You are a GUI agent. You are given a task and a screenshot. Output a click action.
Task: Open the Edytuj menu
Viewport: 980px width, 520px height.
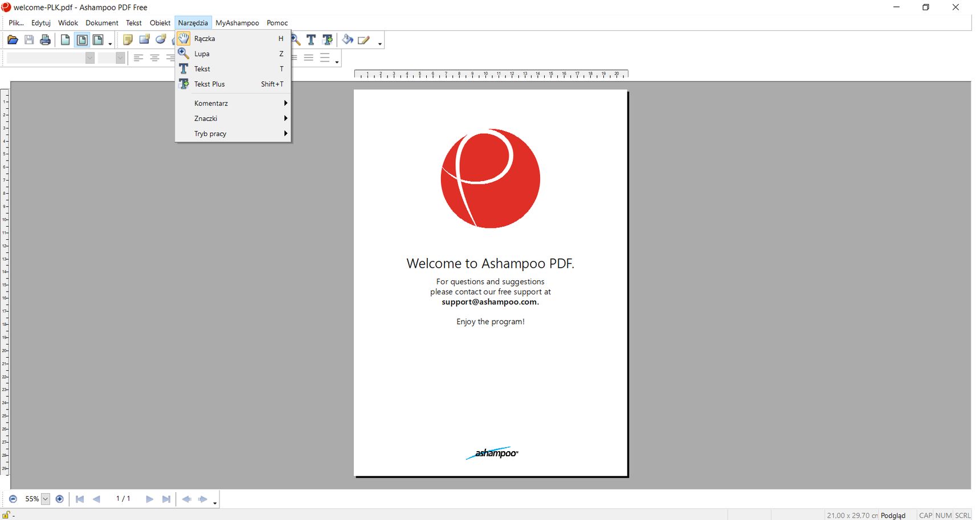click(41, 23)
